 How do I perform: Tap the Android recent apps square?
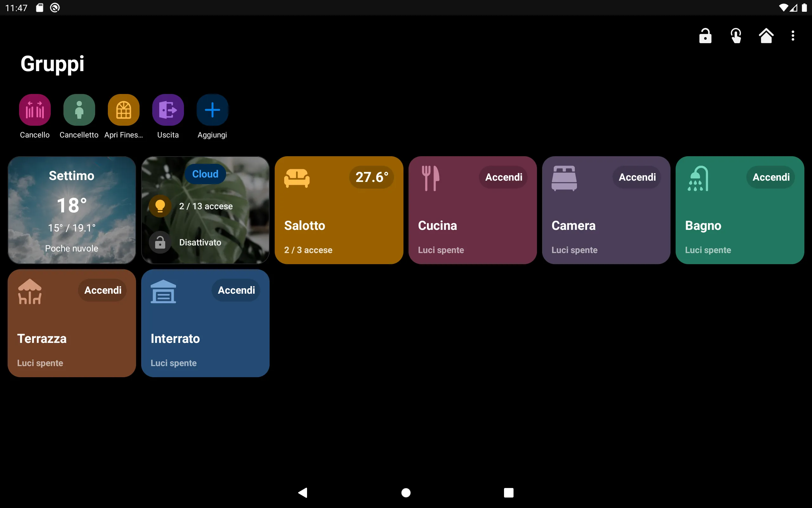(x=509, y=492)
